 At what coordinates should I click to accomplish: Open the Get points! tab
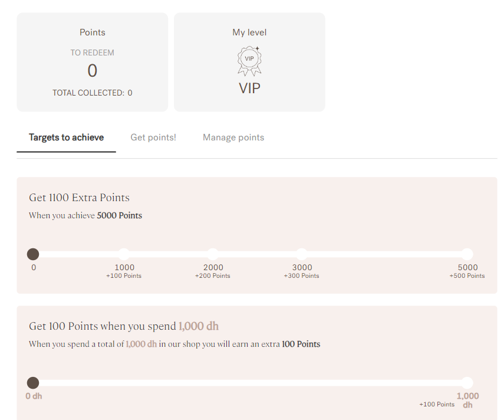coord(153,137)
